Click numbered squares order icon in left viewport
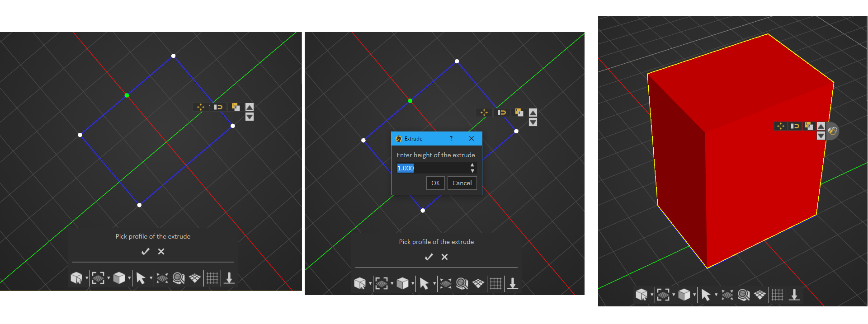Screen dimensions: 868x324 point(236,107)
